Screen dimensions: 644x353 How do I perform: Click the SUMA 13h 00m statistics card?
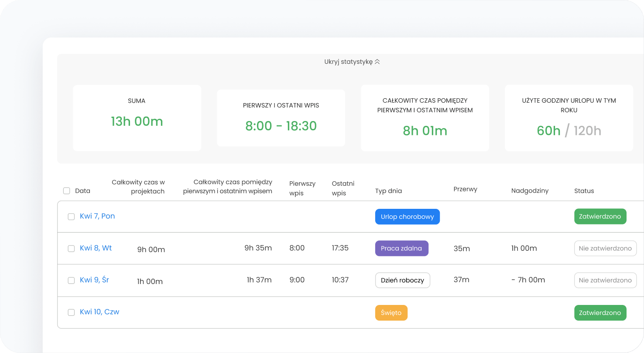click(137, 118)
